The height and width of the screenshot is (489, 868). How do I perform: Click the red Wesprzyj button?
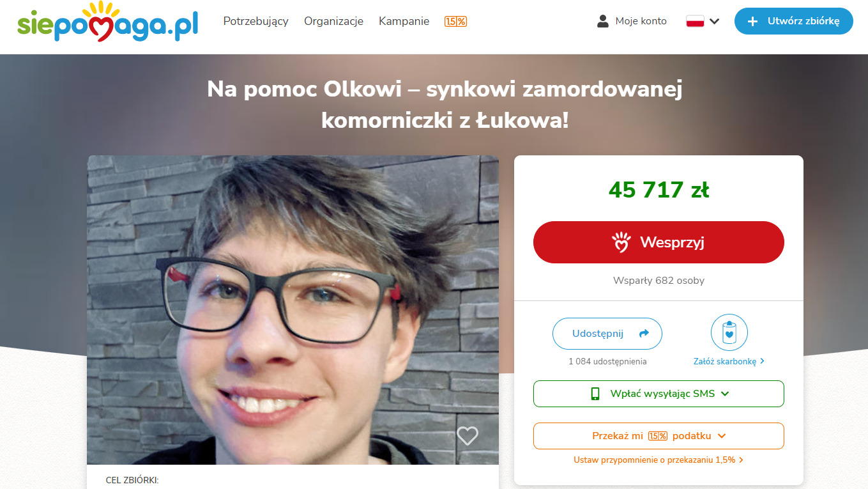tap(659, 242)
